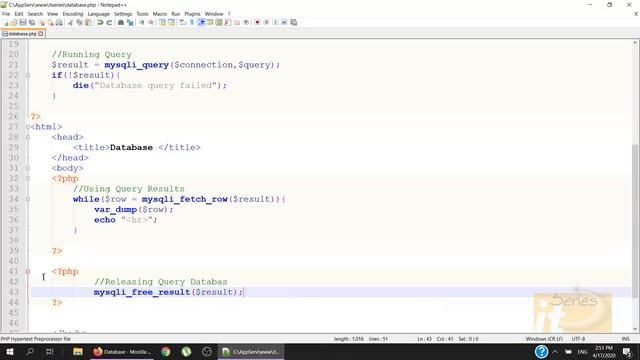Open the Search menu

click(x=35, y=14)
